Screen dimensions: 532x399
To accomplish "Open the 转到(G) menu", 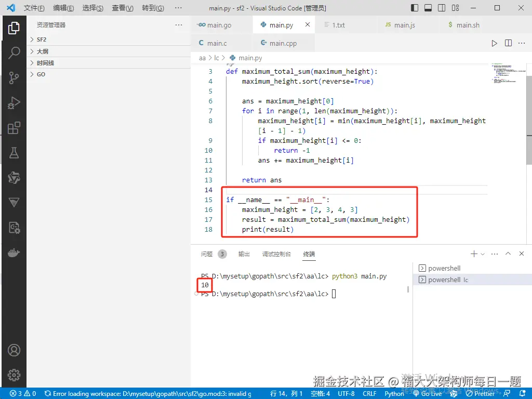I will (x=153, y=8).
